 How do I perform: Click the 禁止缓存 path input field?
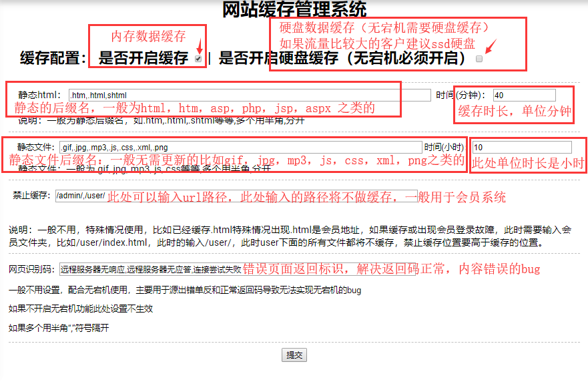tap(80, 196)
